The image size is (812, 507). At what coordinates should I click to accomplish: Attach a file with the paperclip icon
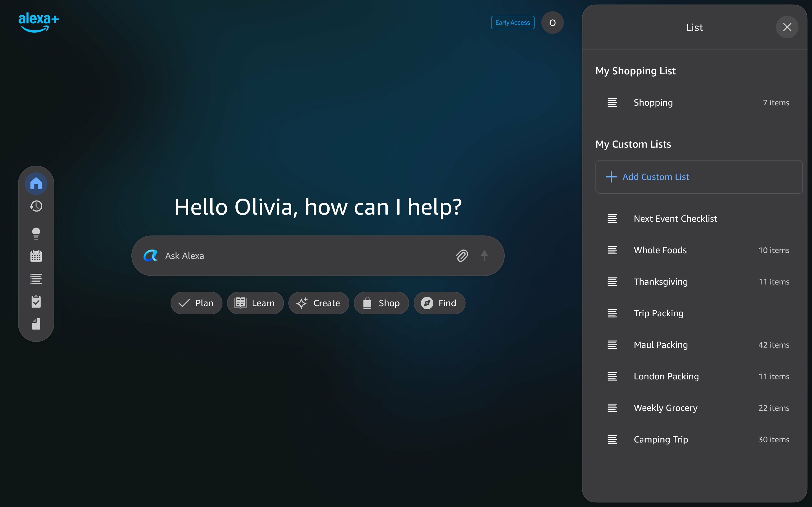(462, 255)
